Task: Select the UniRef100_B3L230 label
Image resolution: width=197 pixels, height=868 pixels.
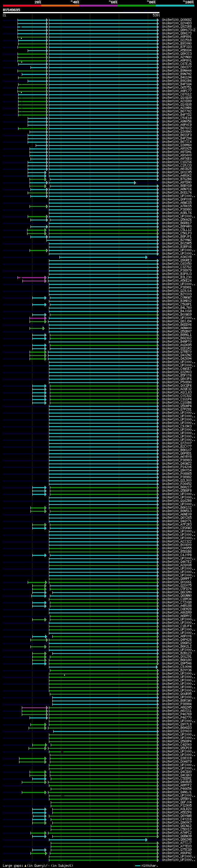Action: [x=177, y=277]
